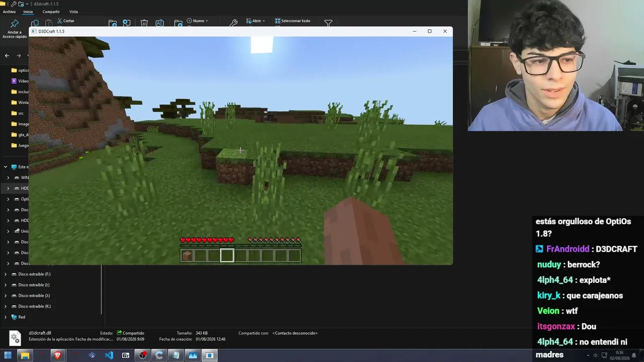Open 7-Zip from the taskbar

(126, 355)
